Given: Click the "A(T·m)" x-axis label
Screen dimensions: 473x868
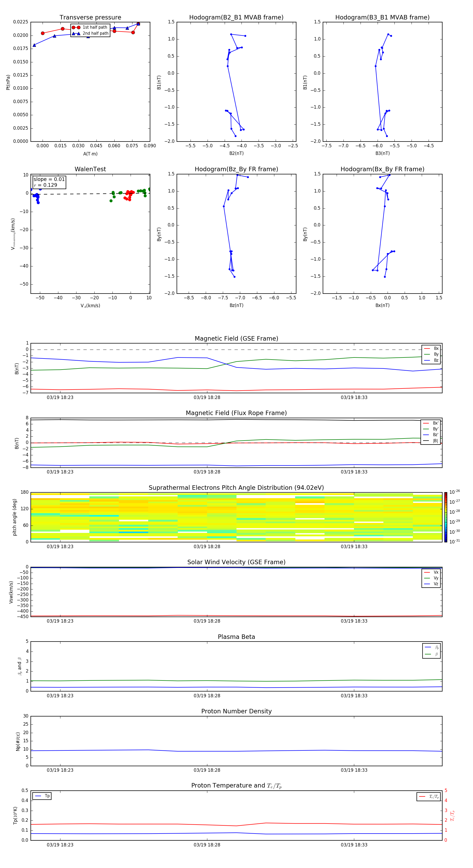Looking at the screenshot, I should pos(90,154).
